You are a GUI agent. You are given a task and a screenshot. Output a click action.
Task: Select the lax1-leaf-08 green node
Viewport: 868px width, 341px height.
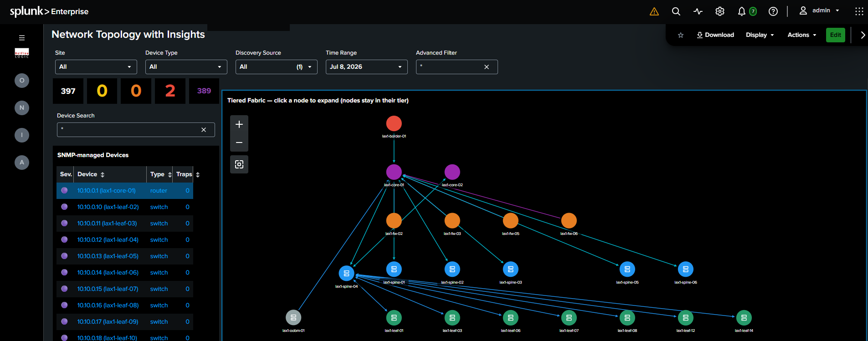(x=627, y=317)
